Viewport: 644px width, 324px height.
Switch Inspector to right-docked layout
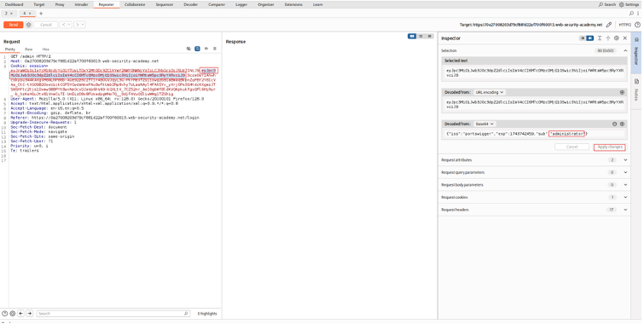pyautogui.click(x=589, y=38)
